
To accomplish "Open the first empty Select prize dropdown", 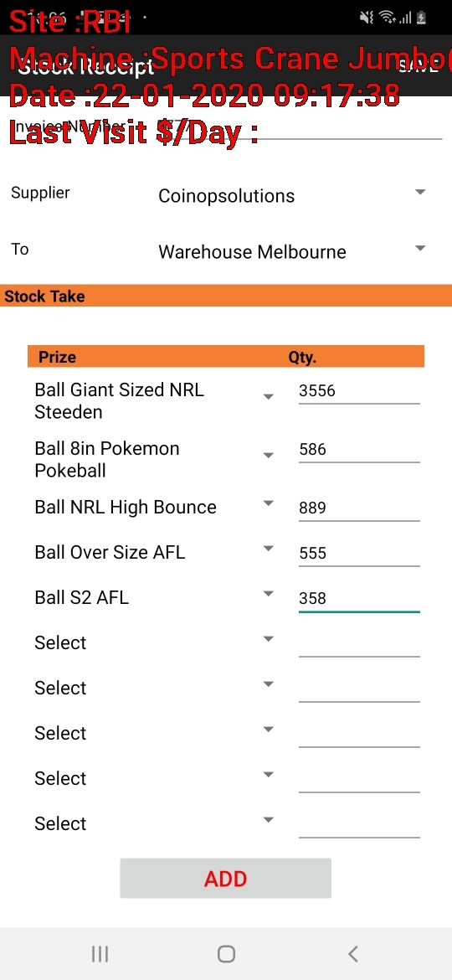I will [154, 642].
